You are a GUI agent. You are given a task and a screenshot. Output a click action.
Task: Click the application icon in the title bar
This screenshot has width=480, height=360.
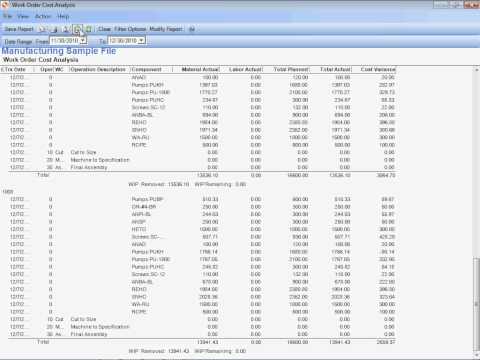click(5, 5)
